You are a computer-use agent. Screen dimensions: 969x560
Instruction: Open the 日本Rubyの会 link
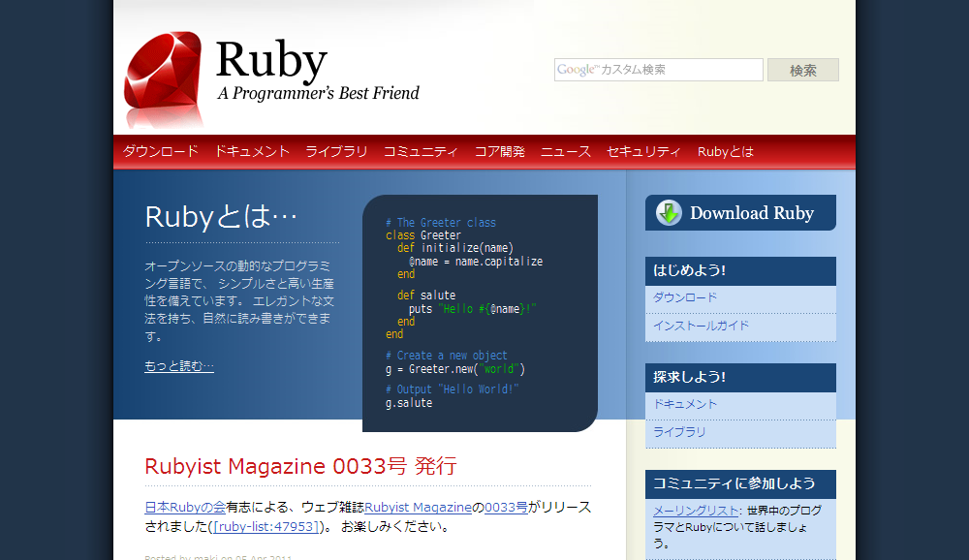point(185,506)
